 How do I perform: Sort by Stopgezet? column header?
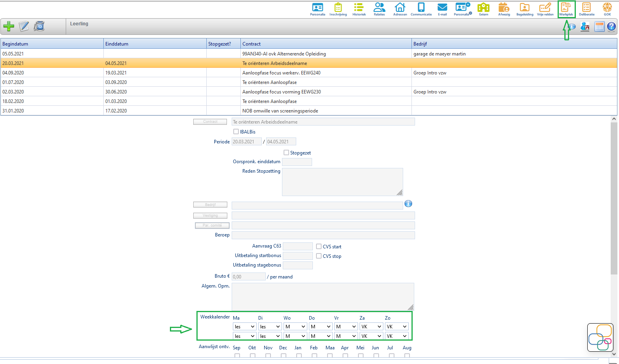tap(224, 44)
